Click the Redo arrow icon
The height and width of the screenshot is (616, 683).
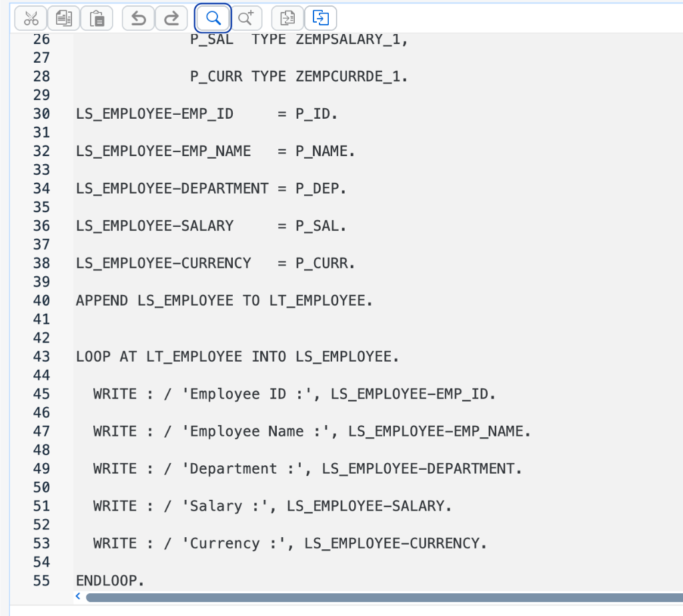point(171,18)
